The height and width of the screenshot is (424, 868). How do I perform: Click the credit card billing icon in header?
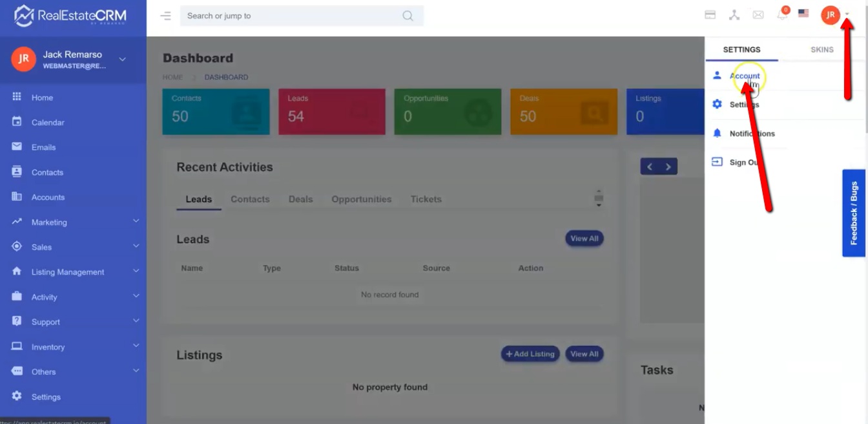coord(710,15)
